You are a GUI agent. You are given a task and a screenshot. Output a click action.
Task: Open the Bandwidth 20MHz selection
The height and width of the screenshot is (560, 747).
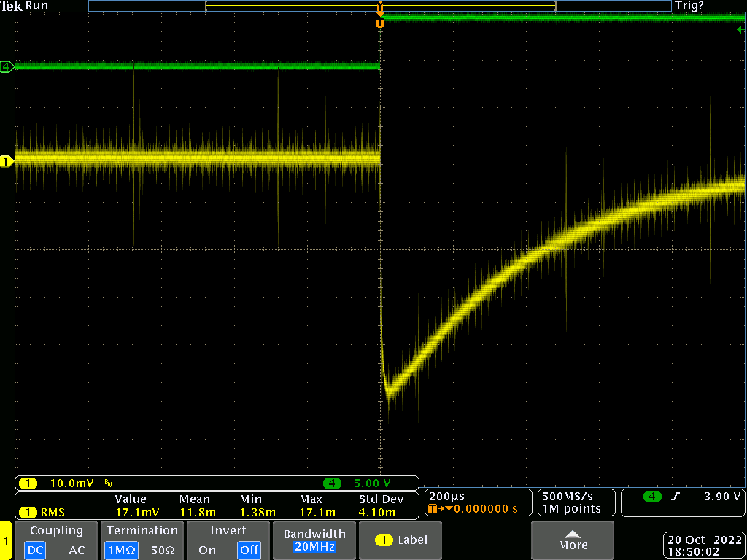pyautogui.click(x=313, y=540)
